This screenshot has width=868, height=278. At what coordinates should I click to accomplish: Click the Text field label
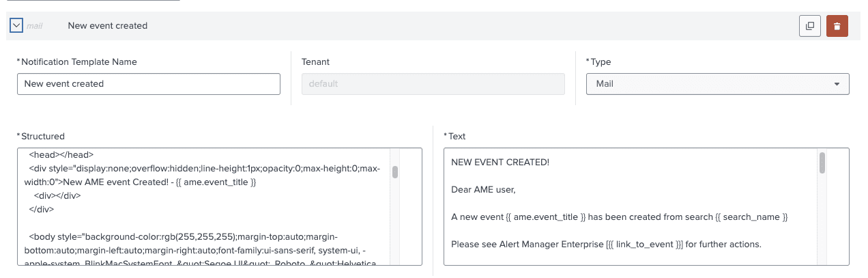(x=457, y=137)
